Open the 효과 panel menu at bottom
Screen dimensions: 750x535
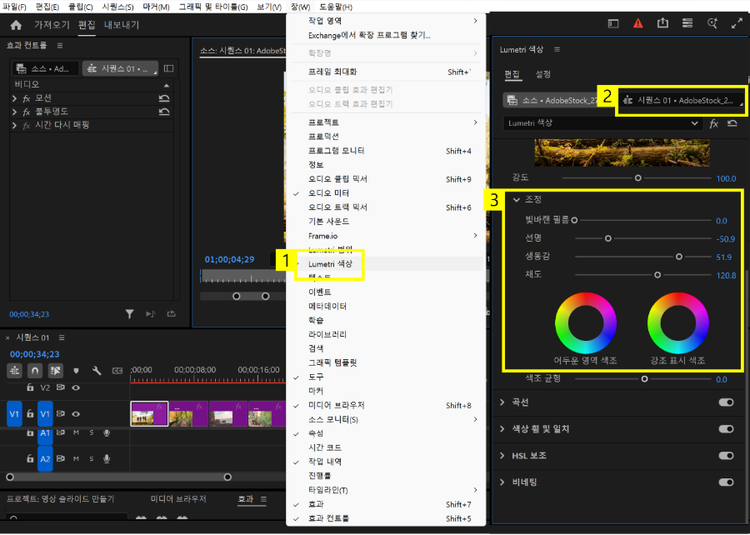pos(264,499)
